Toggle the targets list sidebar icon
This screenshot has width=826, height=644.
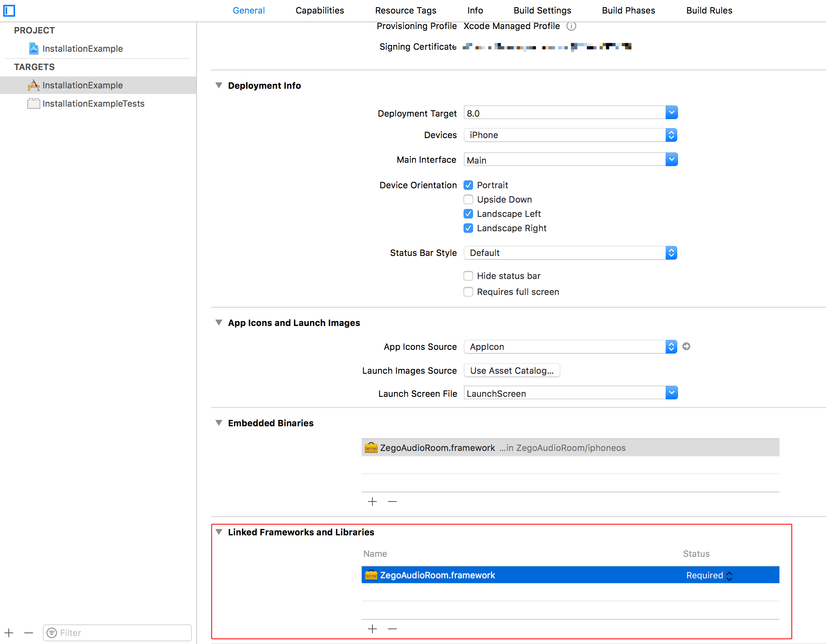[x=9, y=10]
